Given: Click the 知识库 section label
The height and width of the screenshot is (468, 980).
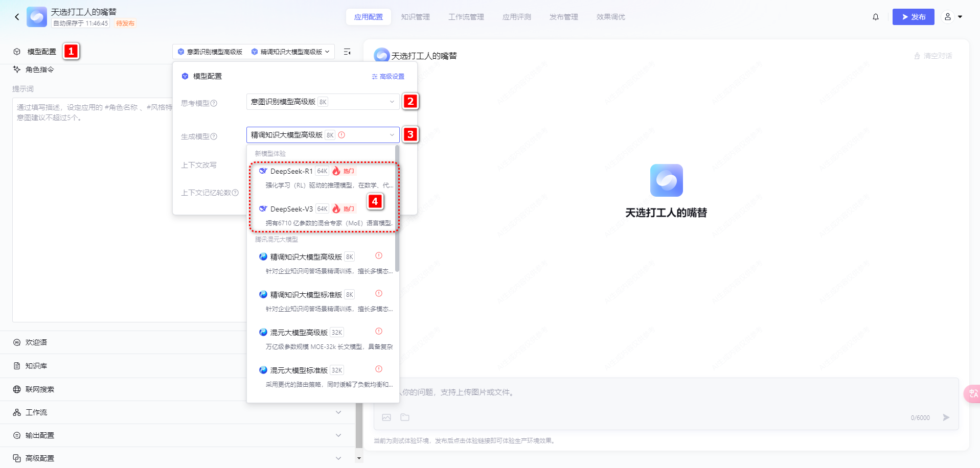Looking at the screenshot, I should [x=36, y=366].
